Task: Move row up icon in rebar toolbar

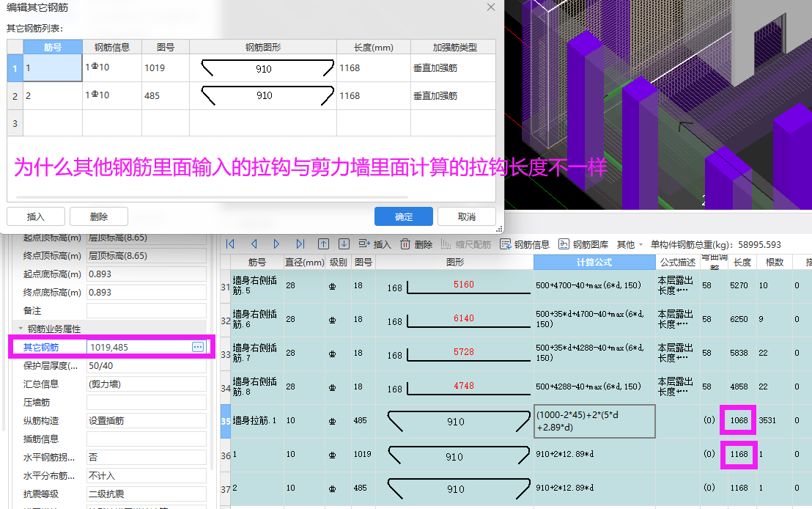Action: click(x=324, y=244)
